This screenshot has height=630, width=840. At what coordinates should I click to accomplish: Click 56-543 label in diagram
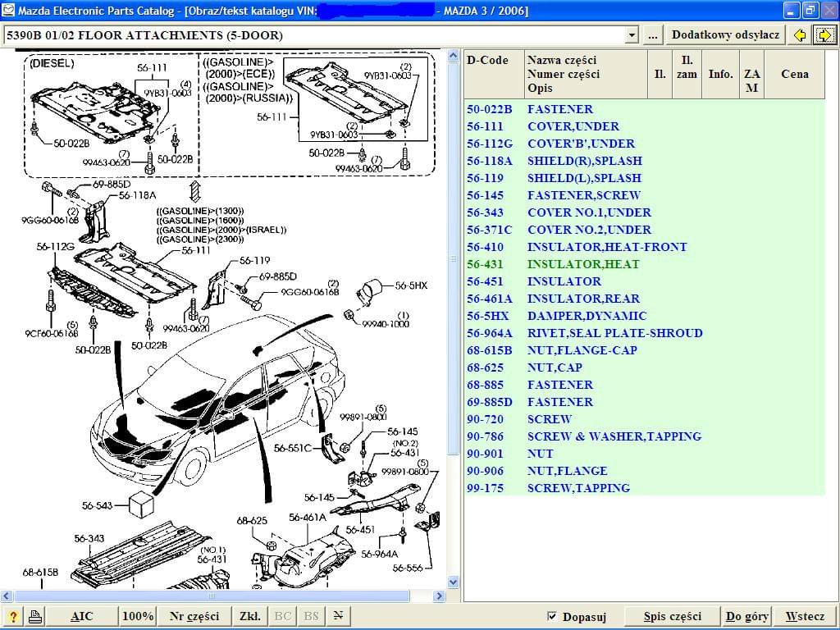[97, 505]
